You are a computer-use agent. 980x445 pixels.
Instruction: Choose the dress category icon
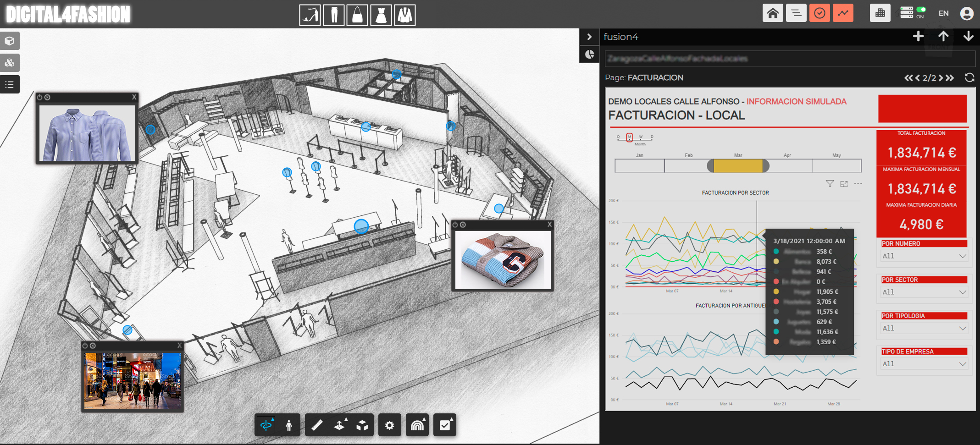tap(381, 15)
